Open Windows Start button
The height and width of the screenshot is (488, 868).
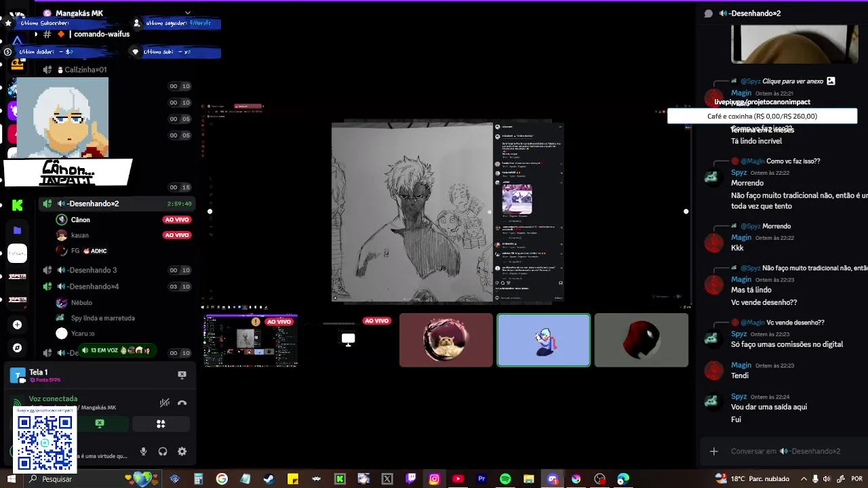pos(11,479)
